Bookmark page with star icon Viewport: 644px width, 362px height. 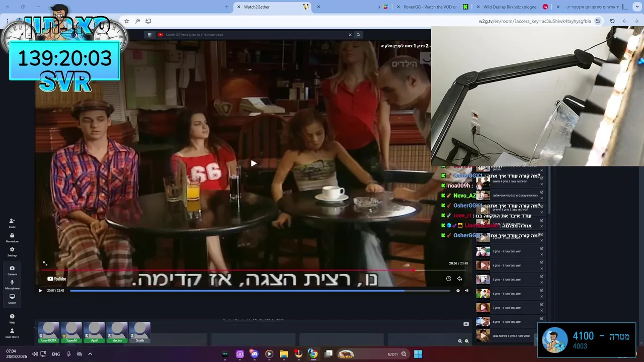coord(127,21)
